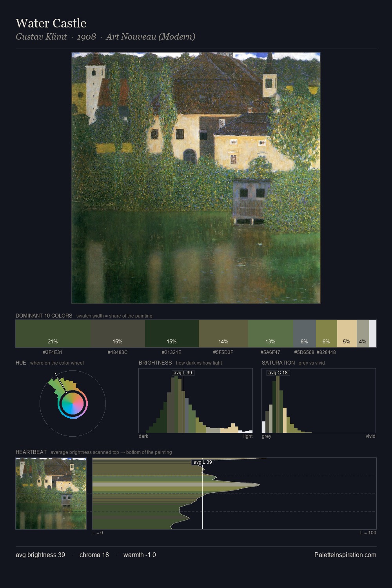Select the 14% khaki #5F5D3F swatch
The height and width of the screenshot is (588, 392).
tap(223, 334)
